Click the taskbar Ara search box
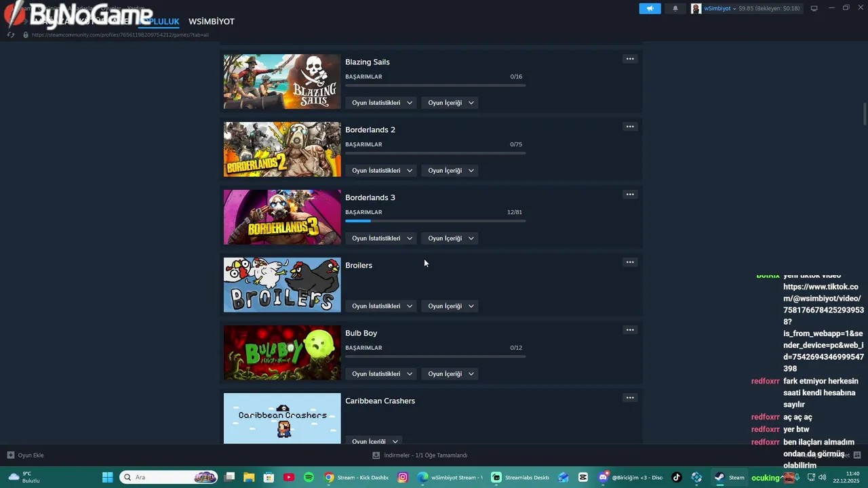The height and width of the screenshot is (488, 868). pyautogui.click(x=169, y=477)
